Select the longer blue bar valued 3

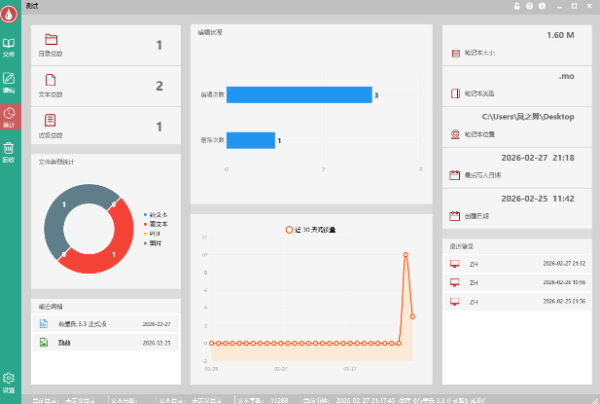tap(299, 94)
